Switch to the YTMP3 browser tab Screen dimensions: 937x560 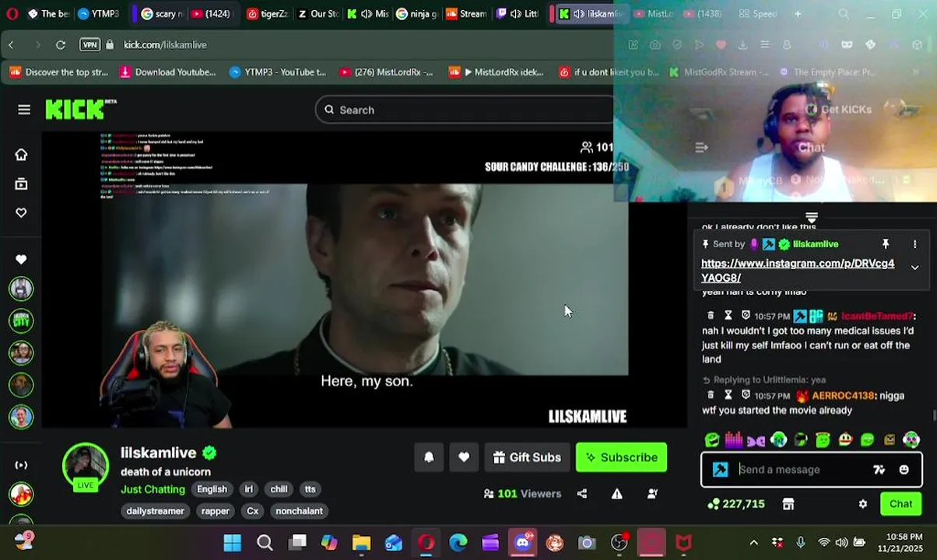pyautogui.click(x=100, y=13)
